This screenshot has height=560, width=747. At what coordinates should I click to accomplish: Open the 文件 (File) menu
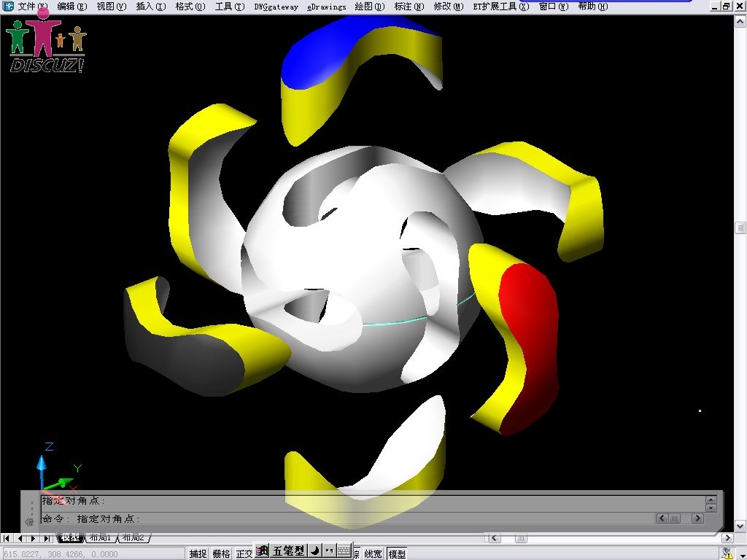tap(33, 7)
